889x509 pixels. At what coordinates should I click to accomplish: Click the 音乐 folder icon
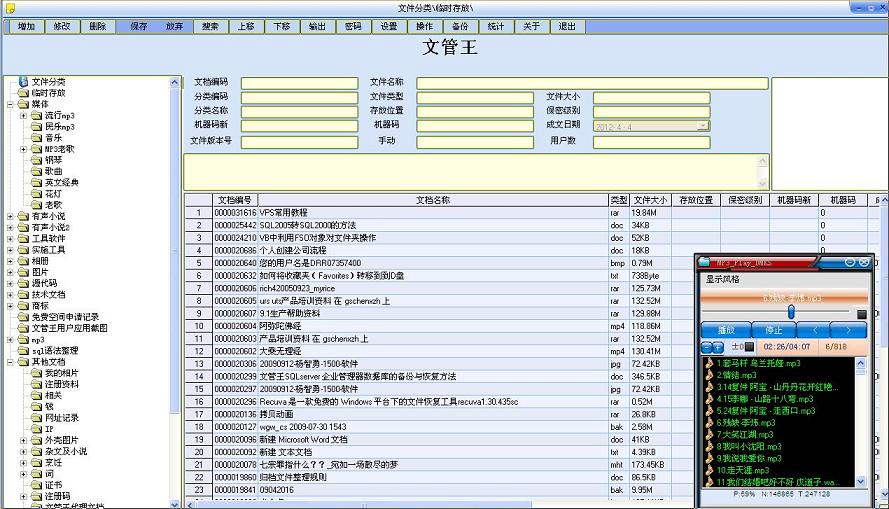[36, 138]
